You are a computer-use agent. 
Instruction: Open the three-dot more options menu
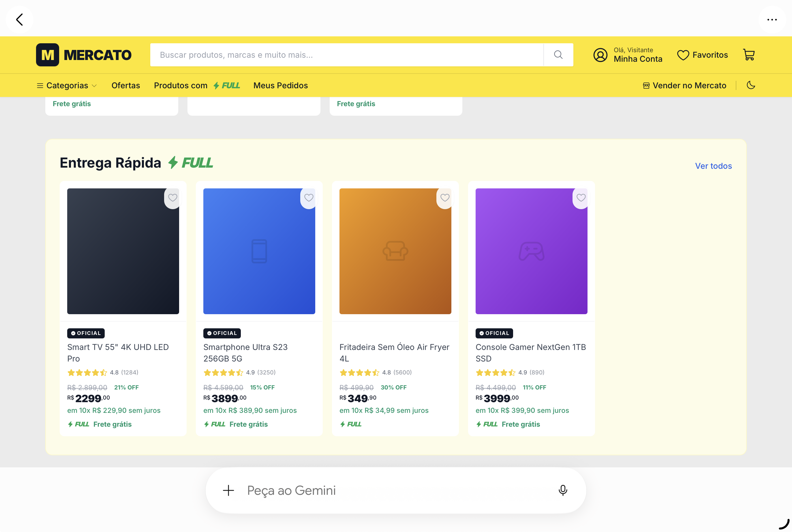coord(772,19)
